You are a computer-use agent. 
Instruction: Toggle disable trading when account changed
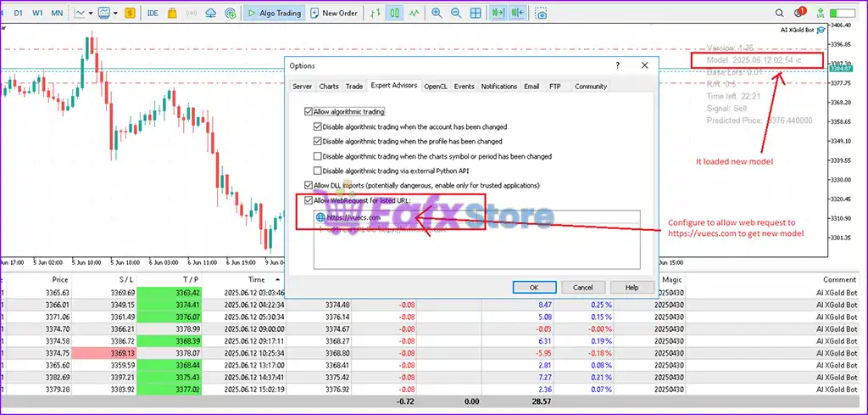318,127
